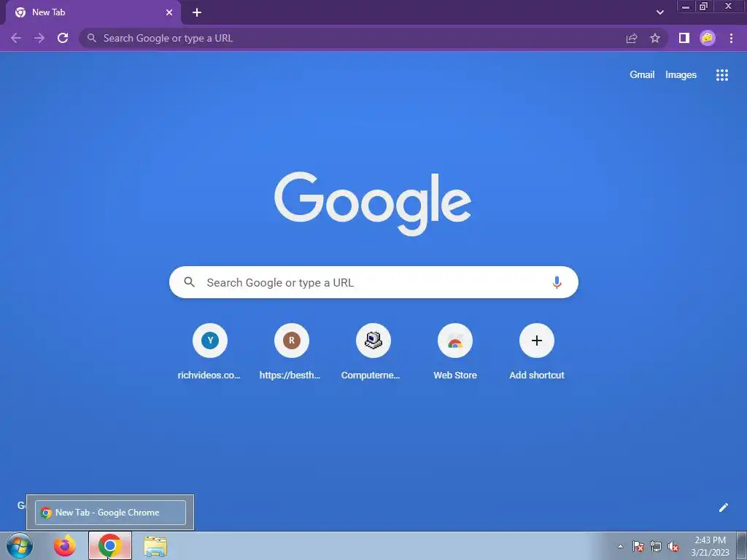The height and width of the screenshot is (560, 747).
Task: Click the Google logo
Action: (373, 204)
